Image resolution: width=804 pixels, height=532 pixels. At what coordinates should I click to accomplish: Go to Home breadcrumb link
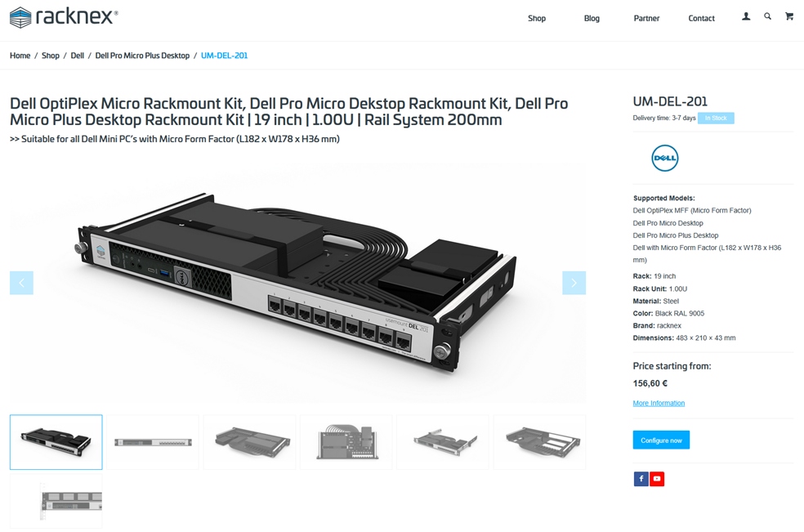pyautogui.click(x=20, y=56)
